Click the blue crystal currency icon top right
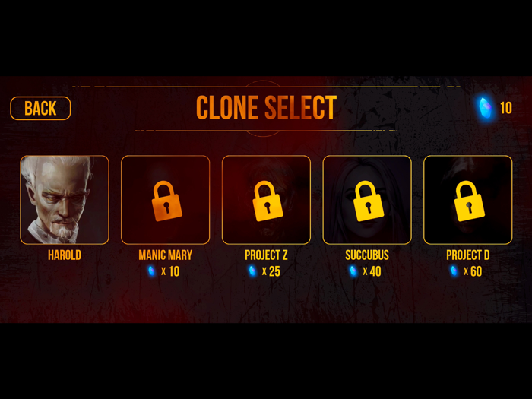Viewport: 532px width, 399px height. pos(485,108)
